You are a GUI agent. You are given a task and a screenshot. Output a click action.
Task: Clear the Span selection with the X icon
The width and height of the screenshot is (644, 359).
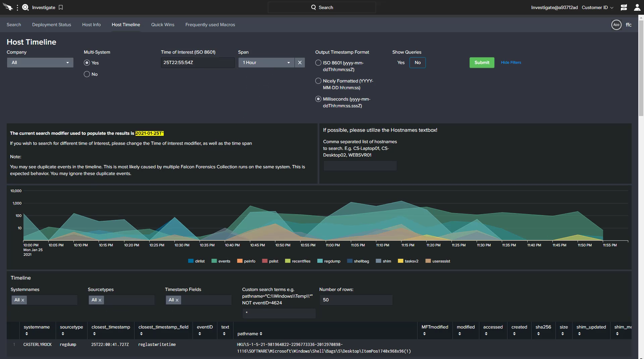coord(300,63)
